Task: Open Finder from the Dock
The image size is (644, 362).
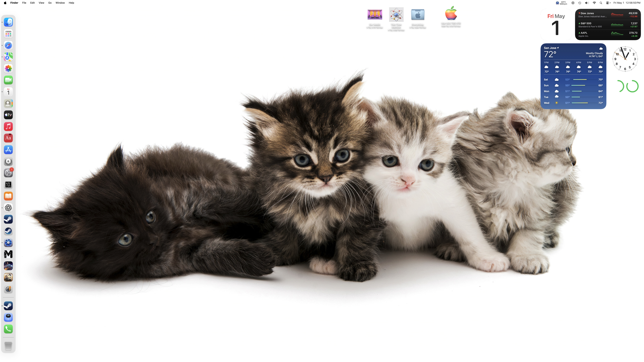Action: pos(8,22)
